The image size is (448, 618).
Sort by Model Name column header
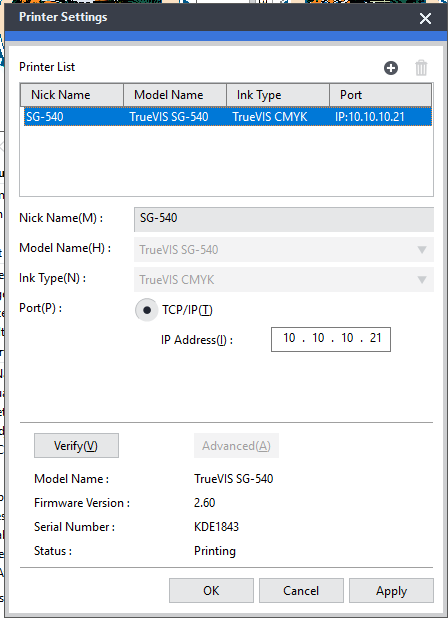tap(175, 95)
